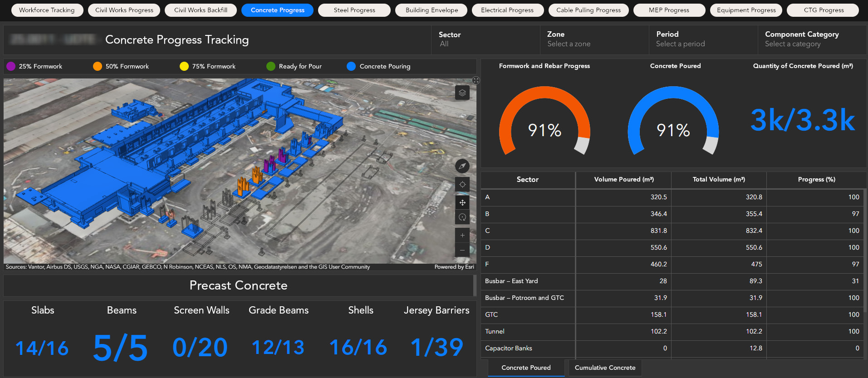This screenshot has height=378, width=868.
Task: Reset the map compass orientation
Action: pos(462,166)
